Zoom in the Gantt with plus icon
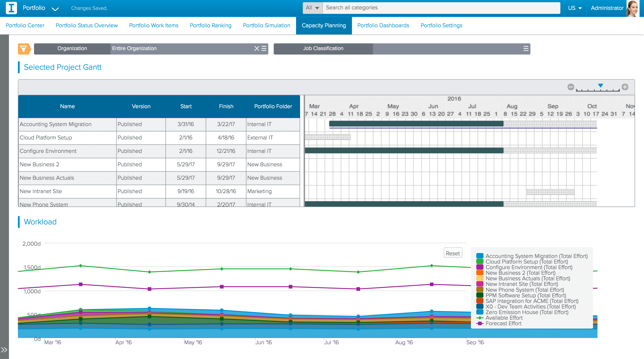The image size is (644, 359). pos(625,87)
